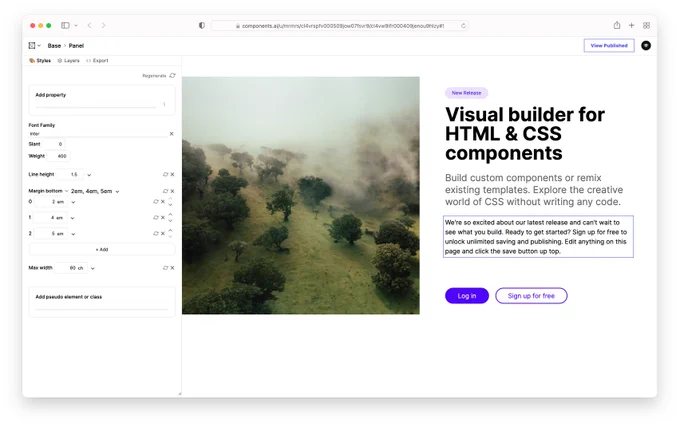Edit the Weight 400 field

click(57, 156)
